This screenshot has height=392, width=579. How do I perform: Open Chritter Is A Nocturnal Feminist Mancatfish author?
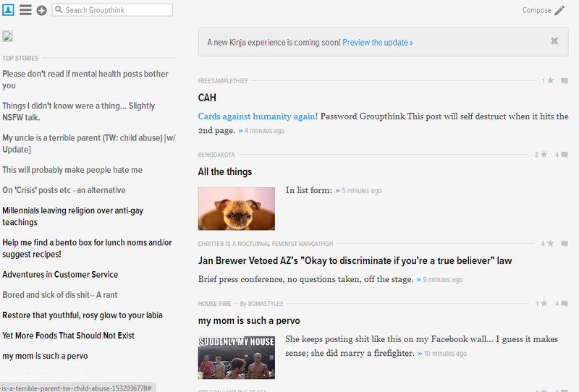pyautogui.click(x=266, y=244)
